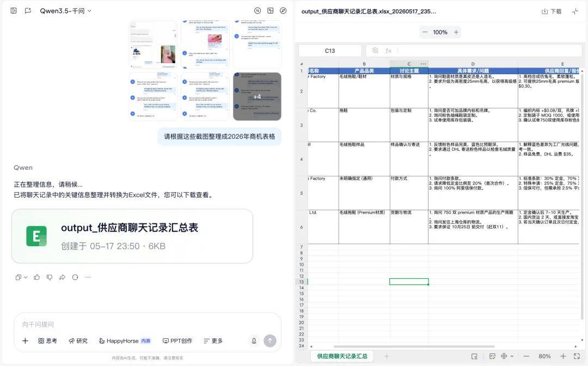Click the thumbs down icon

tap(50, 277)
